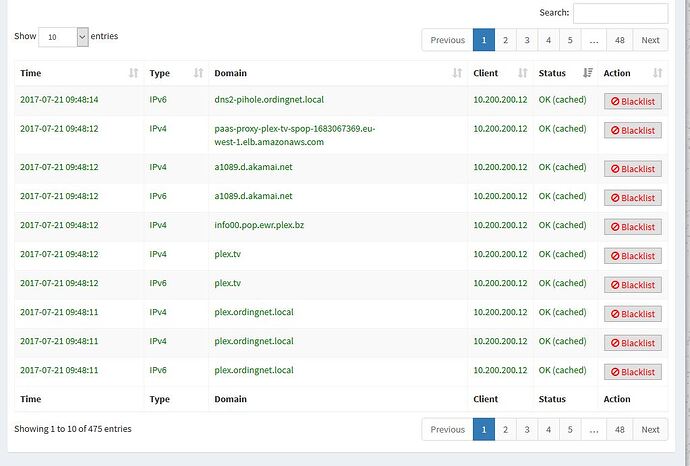690x466 pixels.
Task: Click Previous in the bottom pagination
Action: 447,429
